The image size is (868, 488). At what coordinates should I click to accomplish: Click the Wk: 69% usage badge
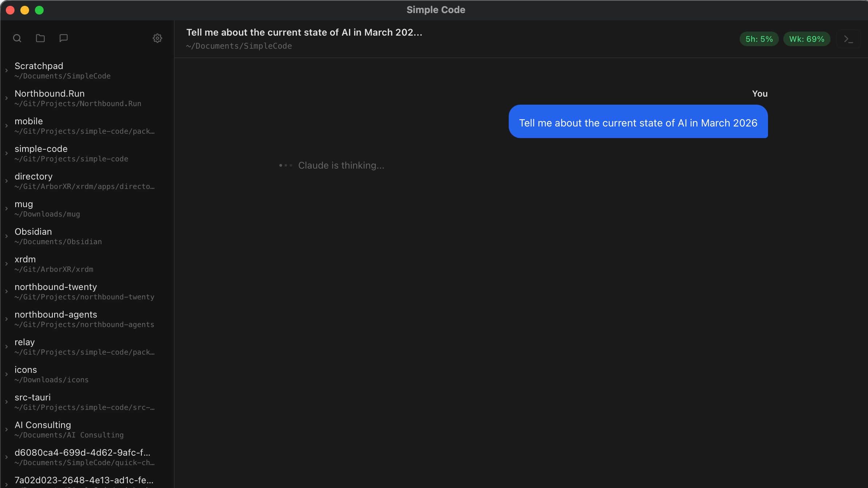[x=807, y=39]
